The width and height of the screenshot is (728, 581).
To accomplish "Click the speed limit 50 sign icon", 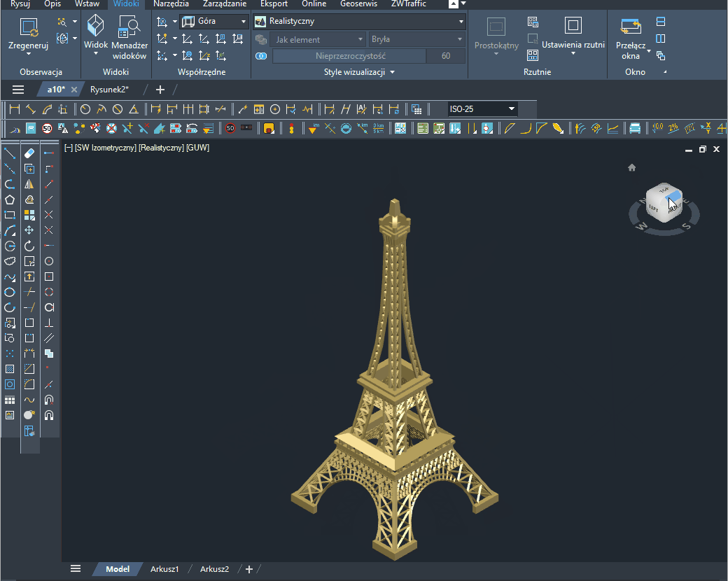I will point(47,128).
